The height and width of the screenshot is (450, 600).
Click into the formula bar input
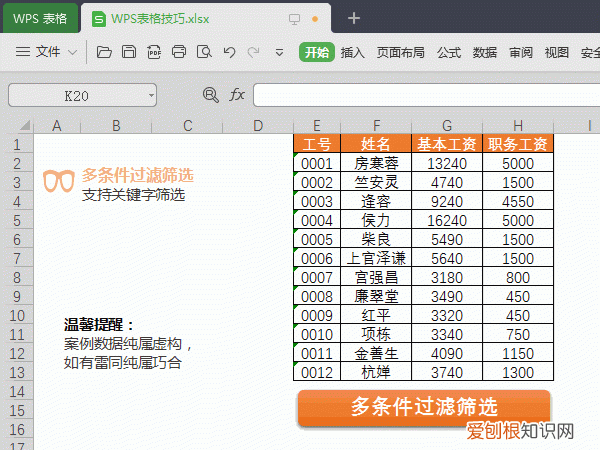click(x=426, y=95)
